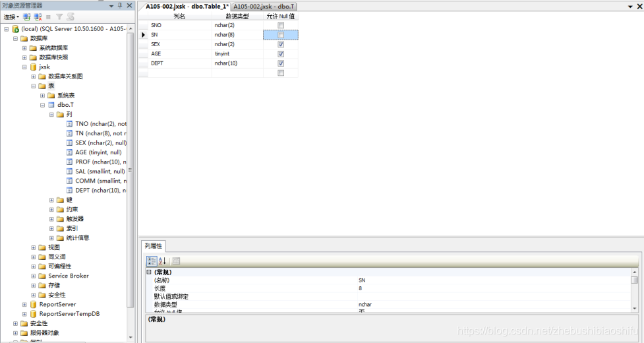The image size is (644, 343).
Task: Expand the 系统数据库 folder
Action: point(24,48)
